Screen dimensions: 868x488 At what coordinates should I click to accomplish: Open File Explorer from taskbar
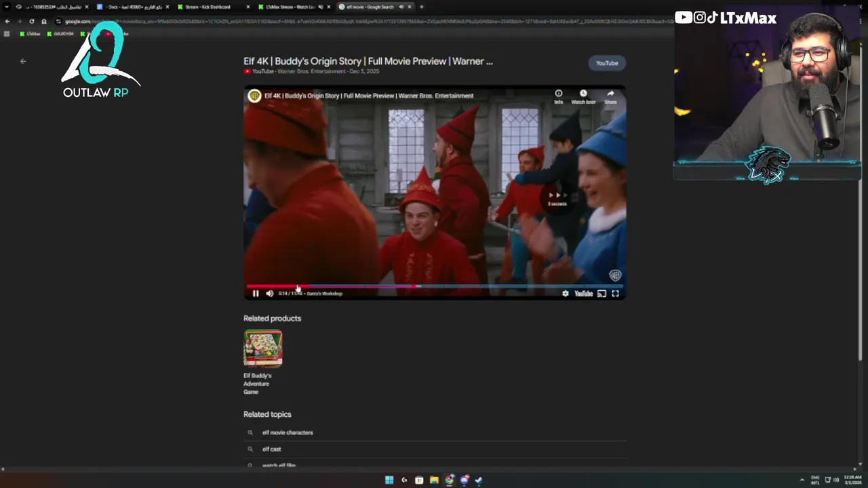[434, 480]
